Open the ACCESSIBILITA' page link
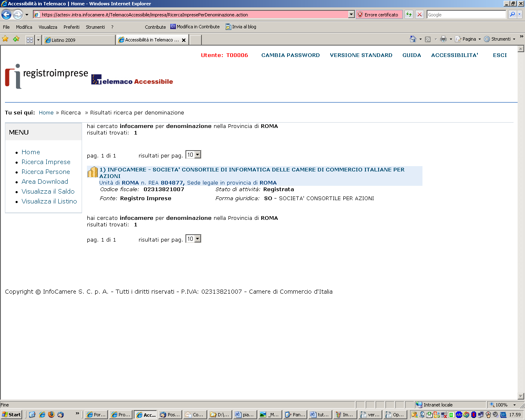The height and width of the screenshot is (420, 525). pos(454,55)
